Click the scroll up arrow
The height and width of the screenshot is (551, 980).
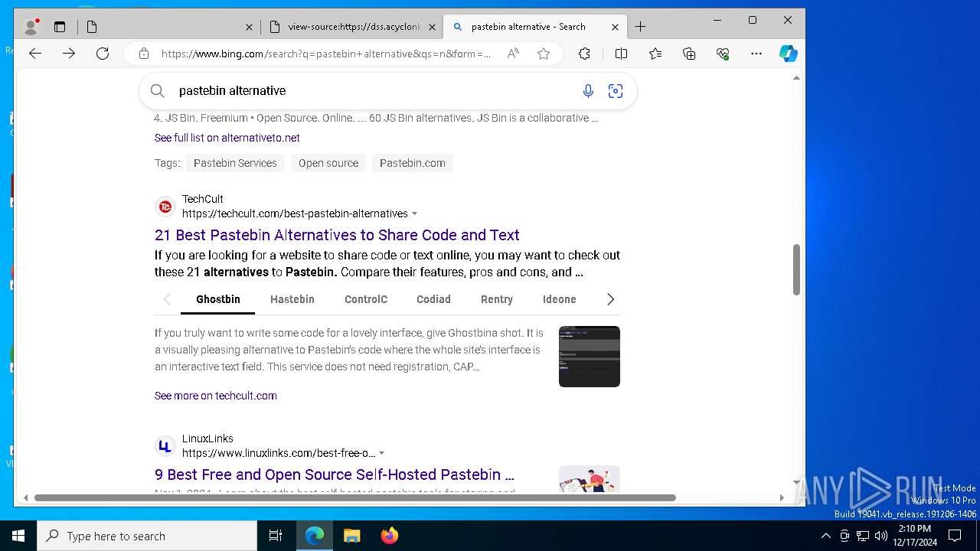(796, 78)
